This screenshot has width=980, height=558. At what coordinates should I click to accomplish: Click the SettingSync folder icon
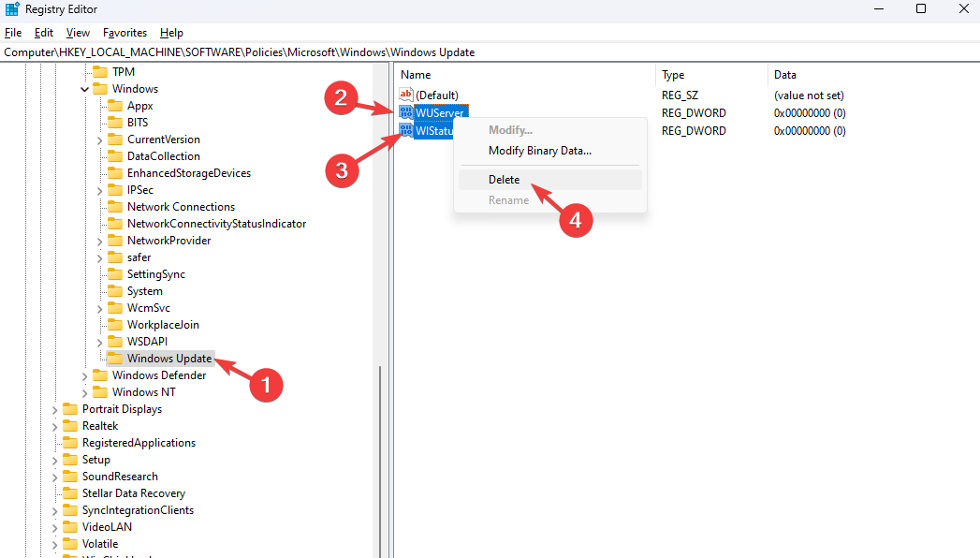(x=115, y=274)
